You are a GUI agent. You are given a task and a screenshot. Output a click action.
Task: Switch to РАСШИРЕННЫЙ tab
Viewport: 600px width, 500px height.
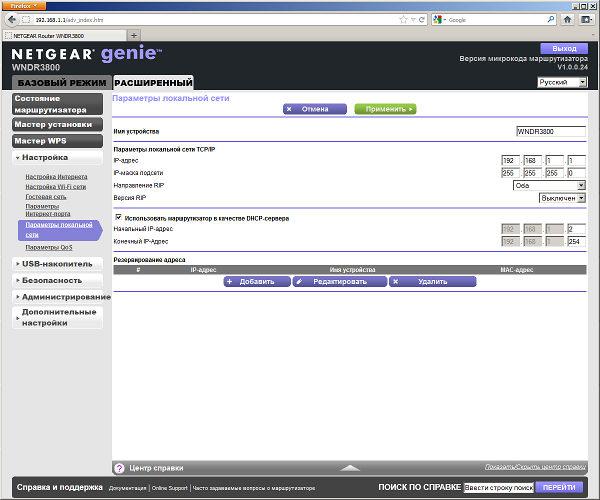[153, 83]
